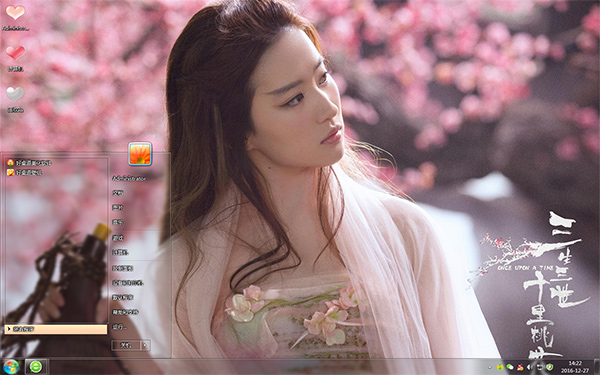Open Documents from the Start menu

[117, 193]
